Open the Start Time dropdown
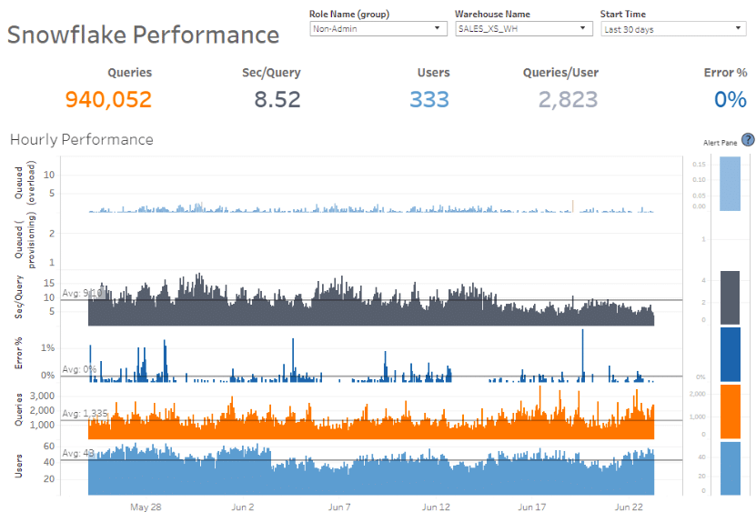 click(x=673, y=29)
